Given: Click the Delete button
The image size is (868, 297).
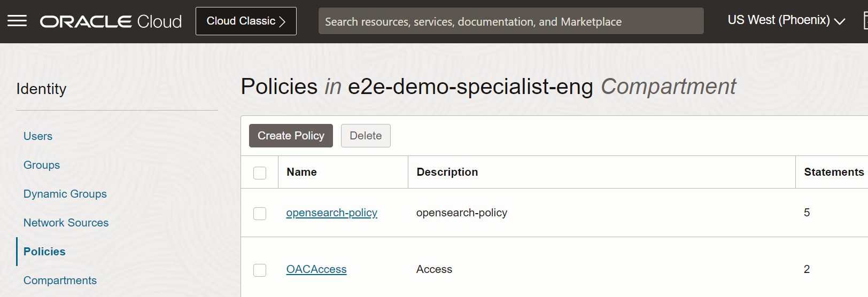Looking at the screenshot, I should [366, 136].
